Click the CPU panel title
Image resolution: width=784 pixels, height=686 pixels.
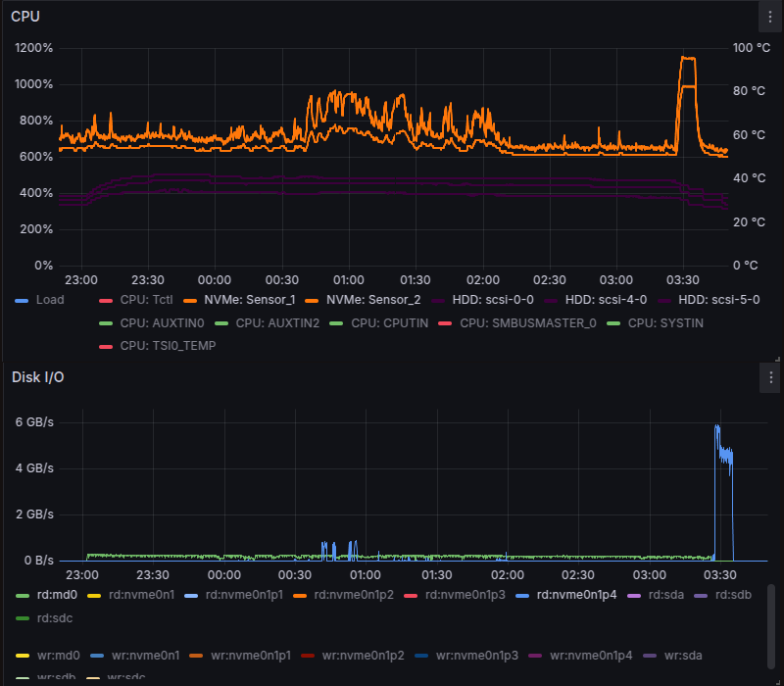click(x=26, y=17)
